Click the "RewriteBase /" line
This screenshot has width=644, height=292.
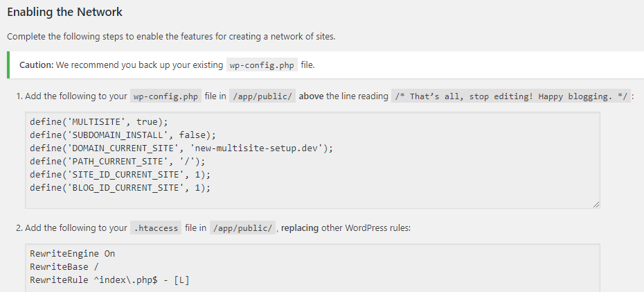click(x=64, y=267)
